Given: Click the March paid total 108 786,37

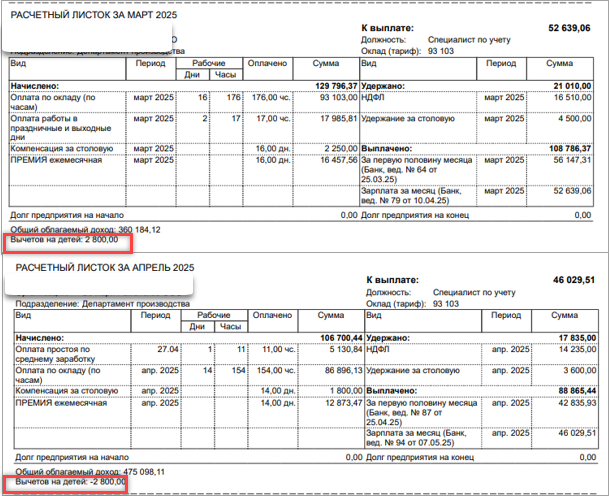Looking at the screenshot, I should pyautogui.click(x=570, y=148).
